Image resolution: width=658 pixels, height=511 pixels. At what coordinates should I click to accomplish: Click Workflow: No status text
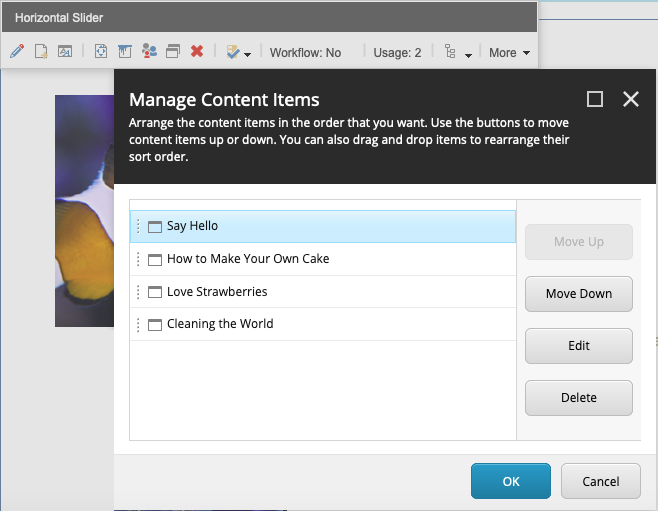pyautogui.click(x=305, y=52)
